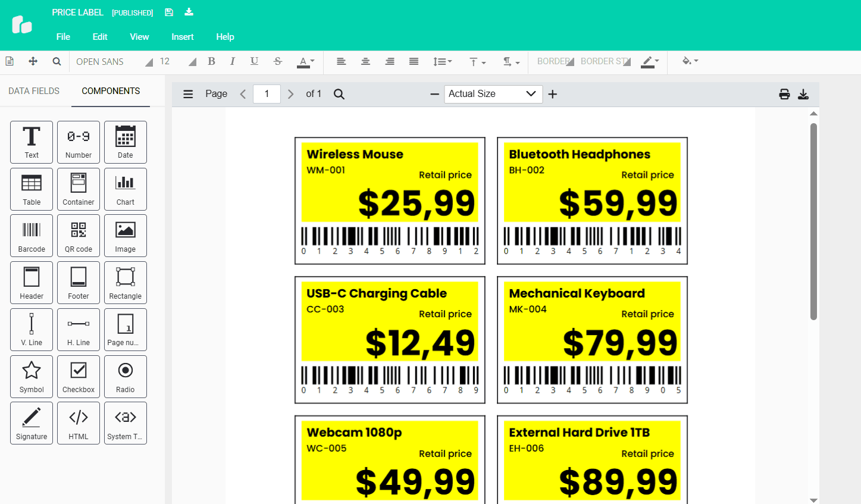
Task: Pick the fill background color
Action: coord(690,61)
